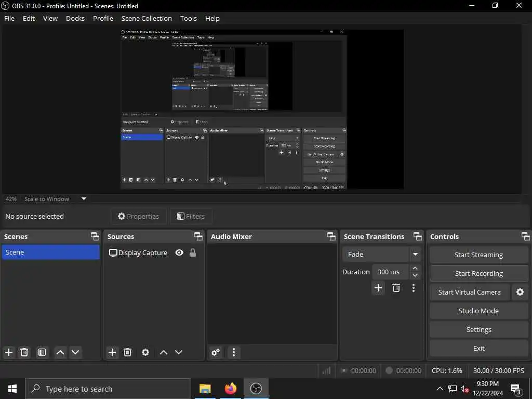Click Start Streaming
Viewport: 532px width, 399px height.
[478, 255]
